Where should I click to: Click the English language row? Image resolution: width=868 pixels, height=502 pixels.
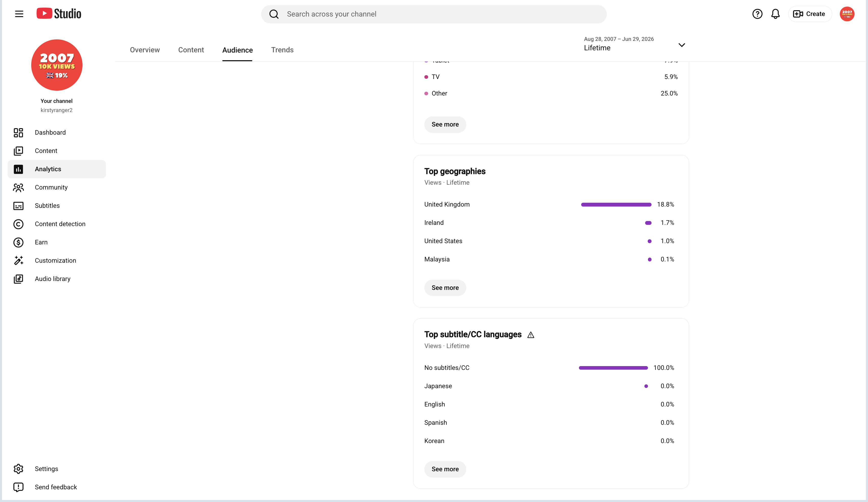pyautogui.click(x=549, y=404)
